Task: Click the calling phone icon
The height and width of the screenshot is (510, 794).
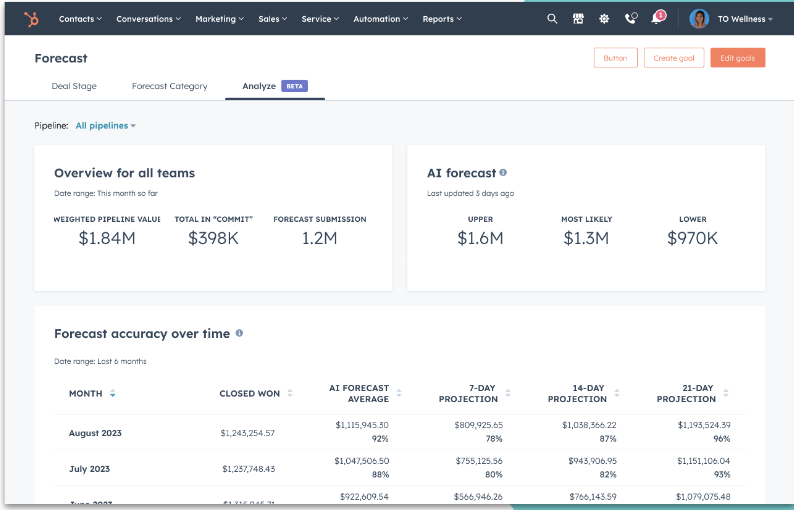Action: coord(631,18)
